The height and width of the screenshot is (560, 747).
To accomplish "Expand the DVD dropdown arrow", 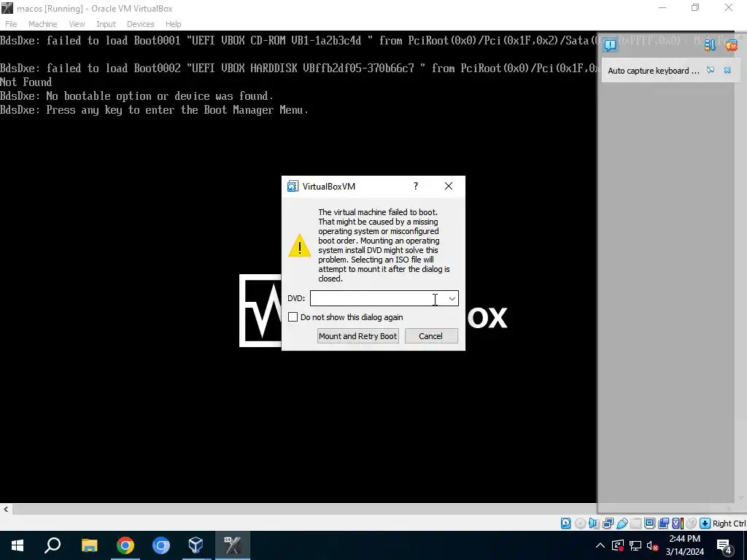I will [452, 298].
